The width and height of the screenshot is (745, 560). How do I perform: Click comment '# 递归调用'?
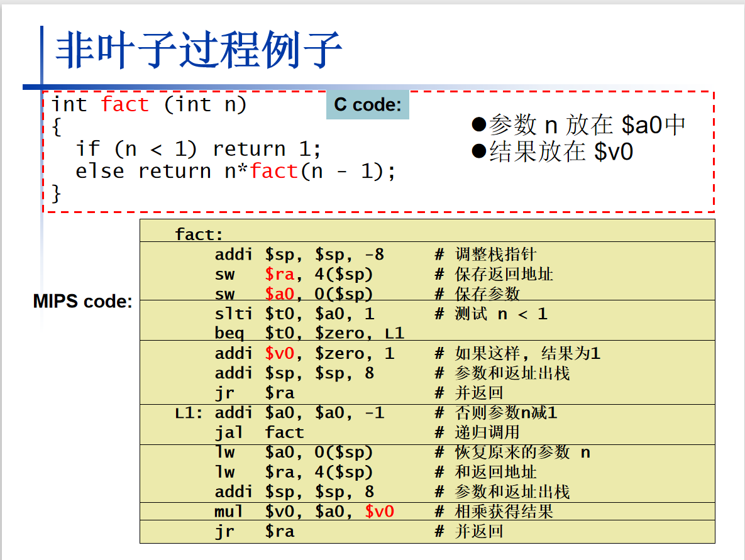point(478,432)
